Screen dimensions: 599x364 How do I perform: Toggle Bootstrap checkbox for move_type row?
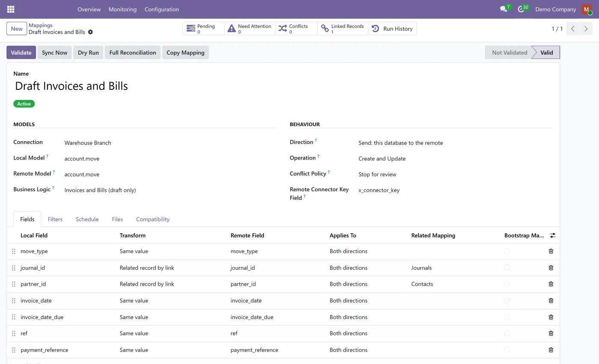[x=507, y=251]
